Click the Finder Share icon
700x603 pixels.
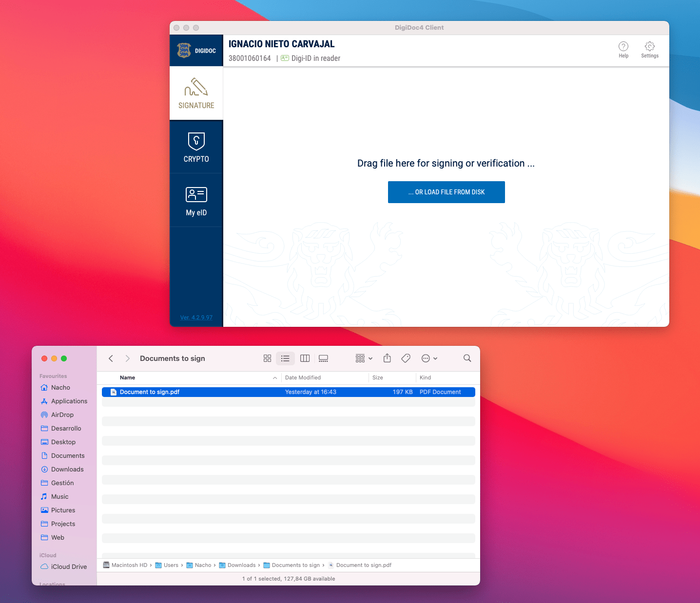(x=387, y=358)
